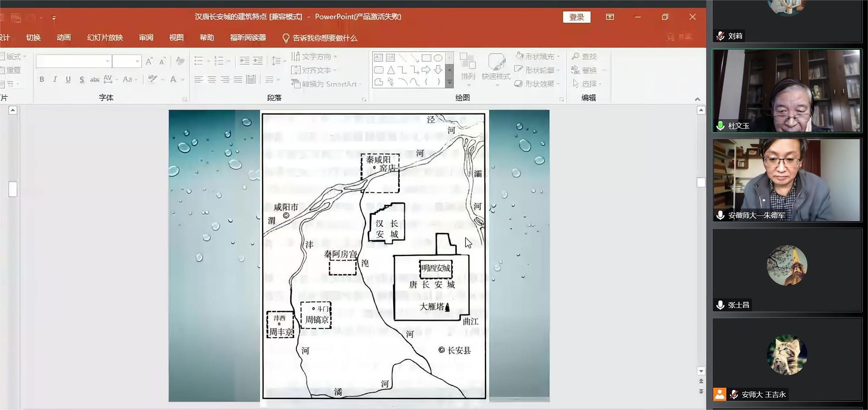Collapse the ribbon with the chevron arrow
The height and width of the screenshot is (410, 868).
tap(697, 99)
